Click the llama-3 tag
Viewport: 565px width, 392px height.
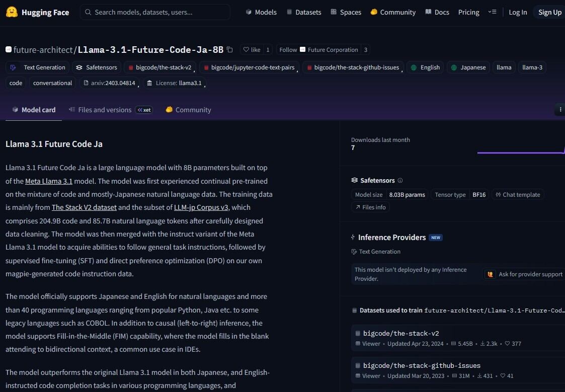[x=532, y=67]
